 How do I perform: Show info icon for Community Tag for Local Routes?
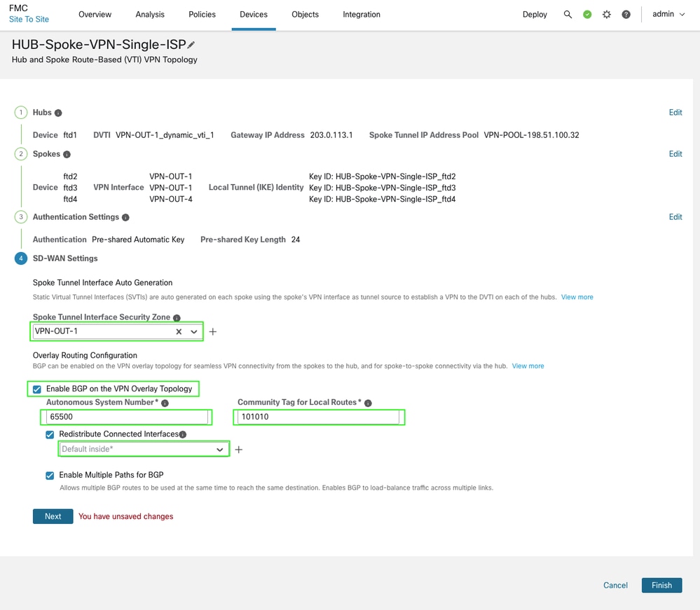tap(368, 403)
